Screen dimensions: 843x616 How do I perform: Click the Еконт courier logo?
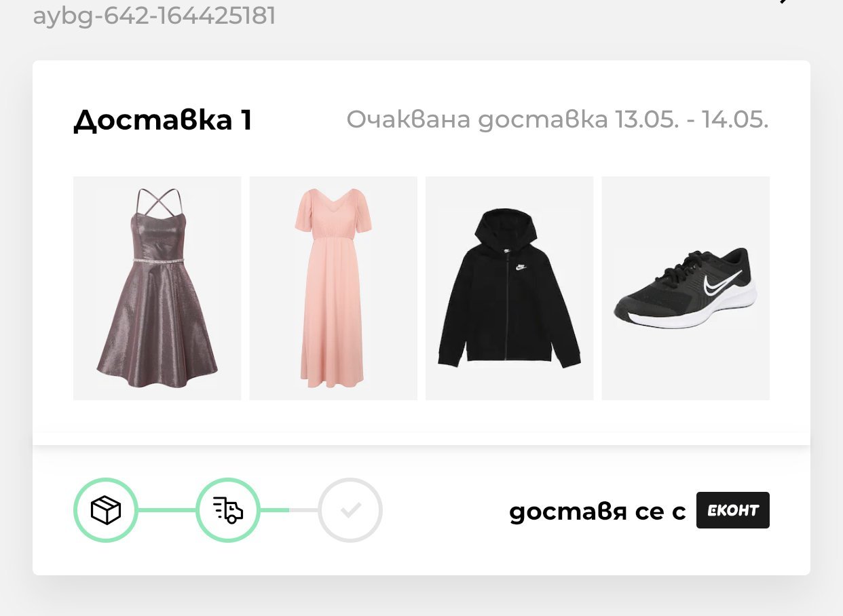coord(732,510)
